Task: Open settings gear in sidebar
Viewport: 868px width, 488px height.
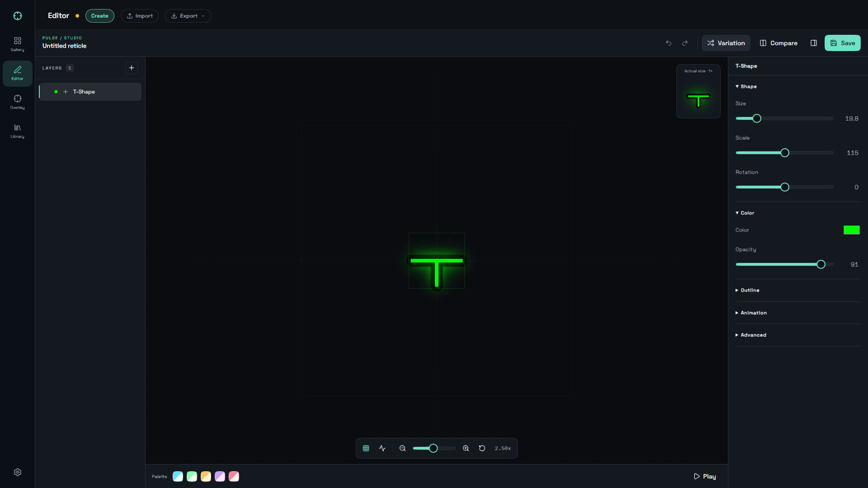Action: coord(18,472)
